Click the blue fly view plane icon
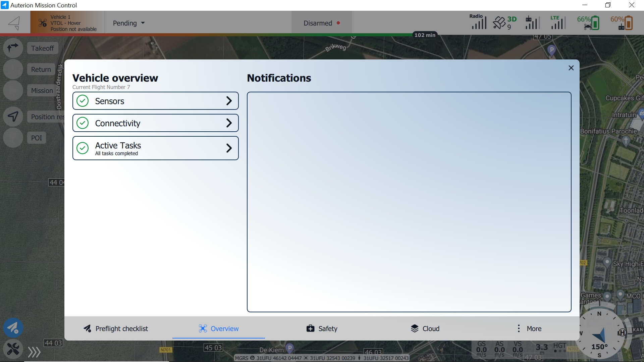Viewport: 644px width, 362px height. [x=13, y=328]
